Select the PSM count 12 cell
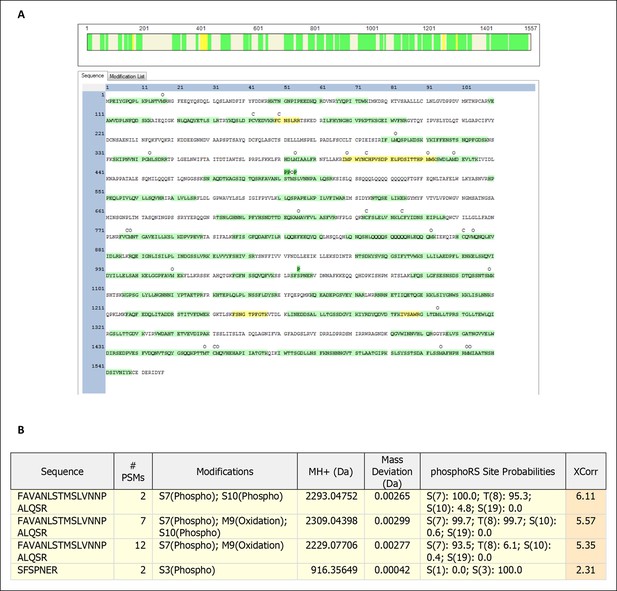 tap(133, 551)
